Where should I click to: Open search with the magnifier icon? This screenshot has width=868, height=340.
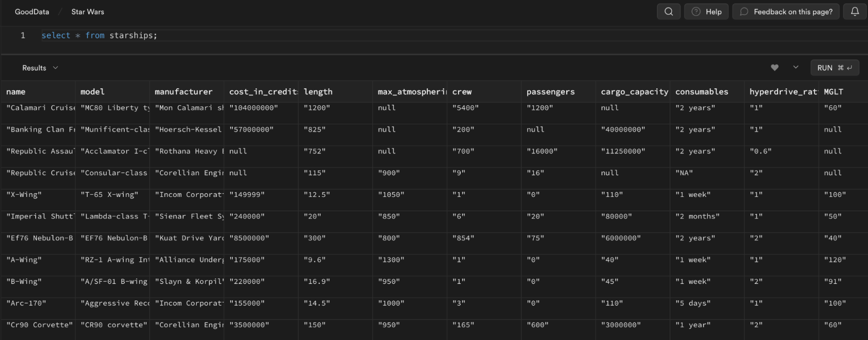669,12
